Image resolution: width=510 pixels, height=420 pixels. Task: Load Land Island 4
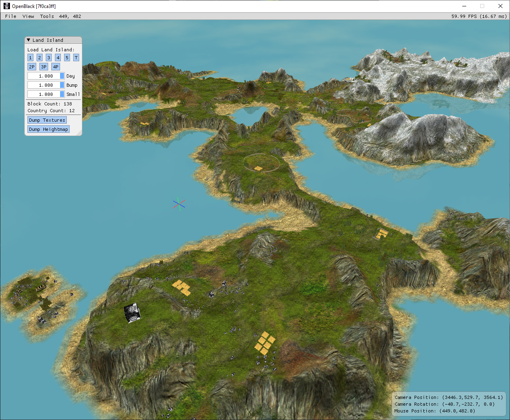[x=58, y=58]
